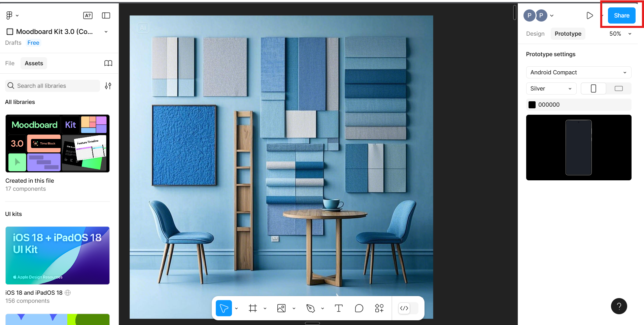This screenshot has width=644, height=325.
Task: Choose portrait device orientation
Action: 593,88
